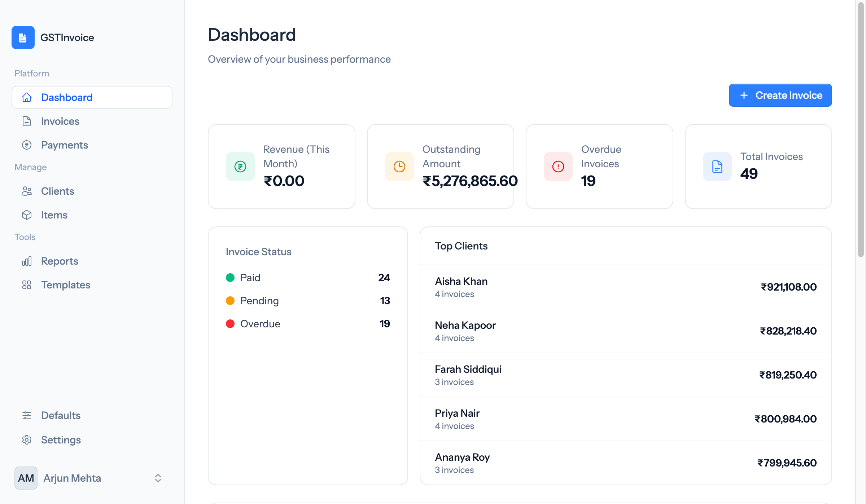The image size is (866, 504).
Task: Select the Neha Kapoor client row
Action: click(626, 331)
